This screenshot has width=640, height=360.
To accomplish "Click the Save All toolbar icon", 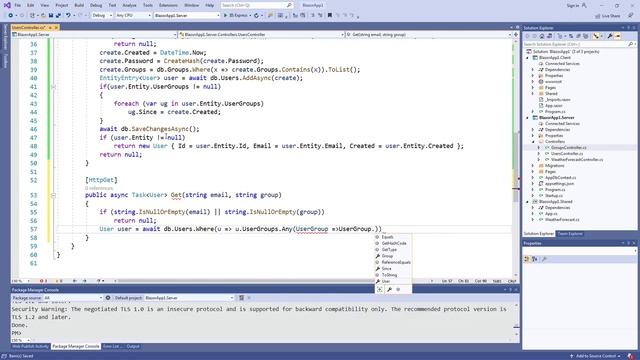I will point(58,16).
